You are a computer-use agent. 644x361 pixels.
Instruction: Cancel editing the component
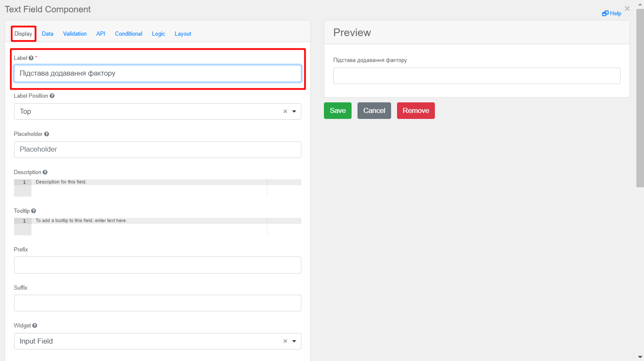pyautogui.click(x=374, y=111)
